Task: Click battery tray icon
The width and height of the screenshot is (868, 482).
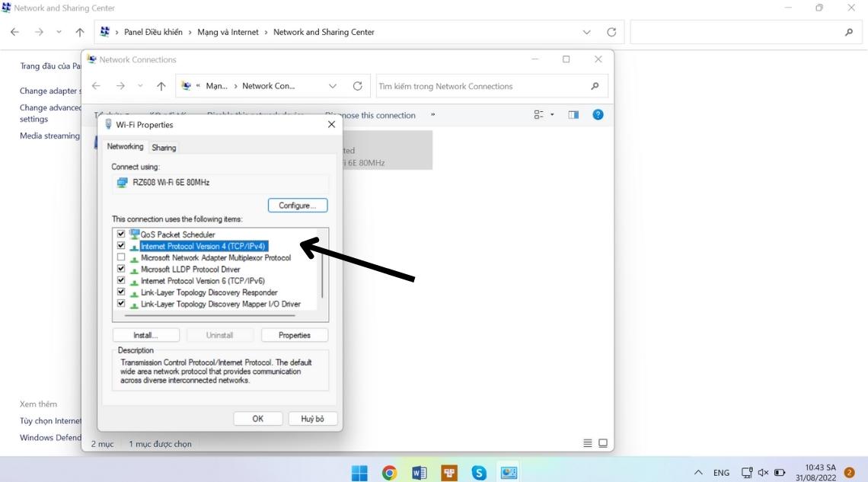Action: [x=780, y=473]
